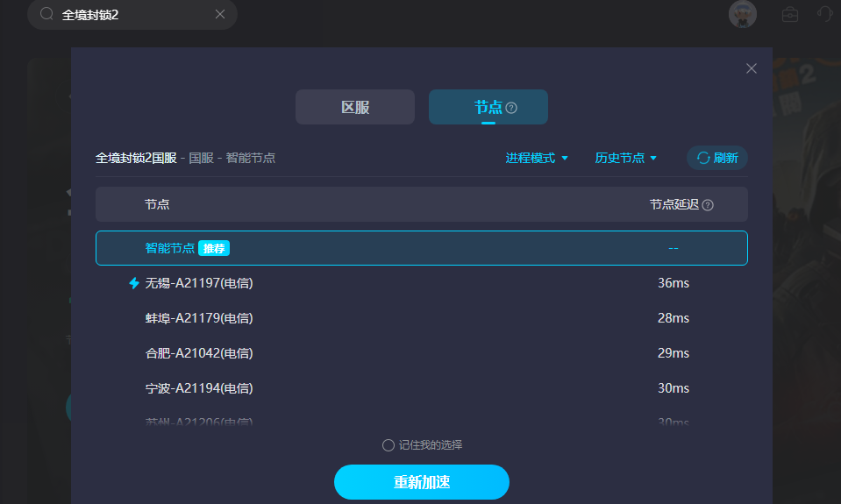The image size is (841, 504).
Task: Click help icon beside 节点延迟
Action: coord(708,205)
